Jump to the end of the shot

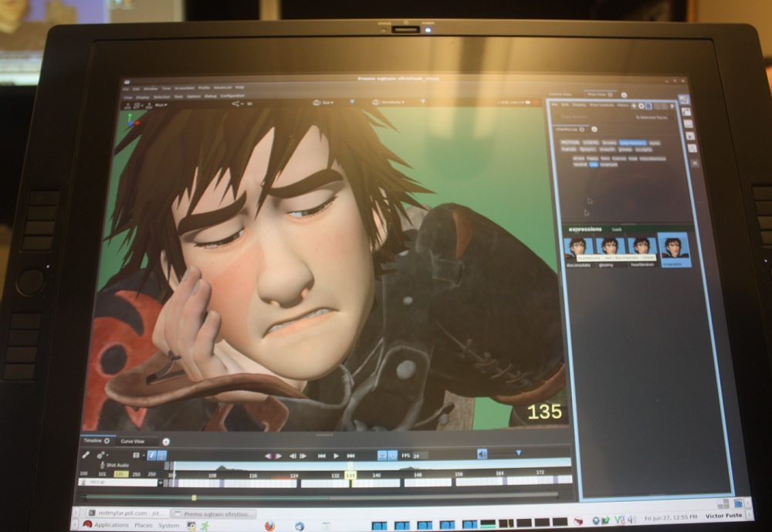pos(350,456)
